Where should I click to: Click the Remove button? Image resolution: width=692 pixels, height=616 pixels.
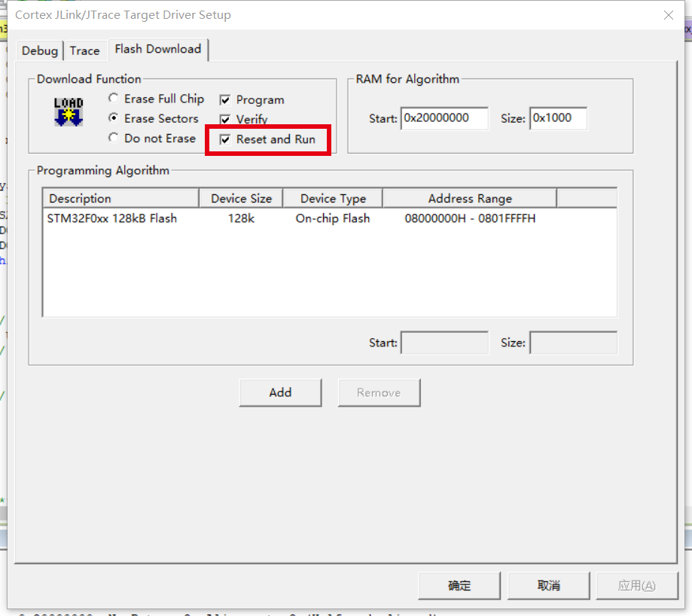click(x=379, y=392)
